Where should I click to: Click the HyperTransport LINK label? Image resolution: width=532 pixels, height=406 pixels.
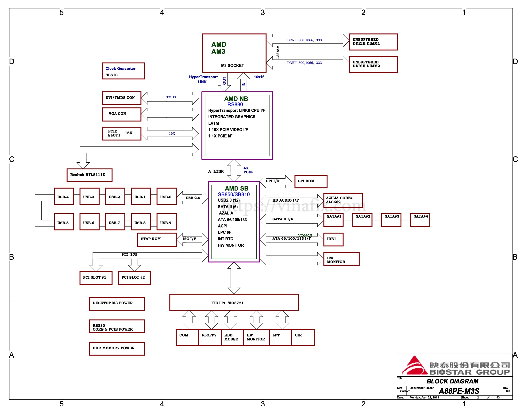[203, 79]
